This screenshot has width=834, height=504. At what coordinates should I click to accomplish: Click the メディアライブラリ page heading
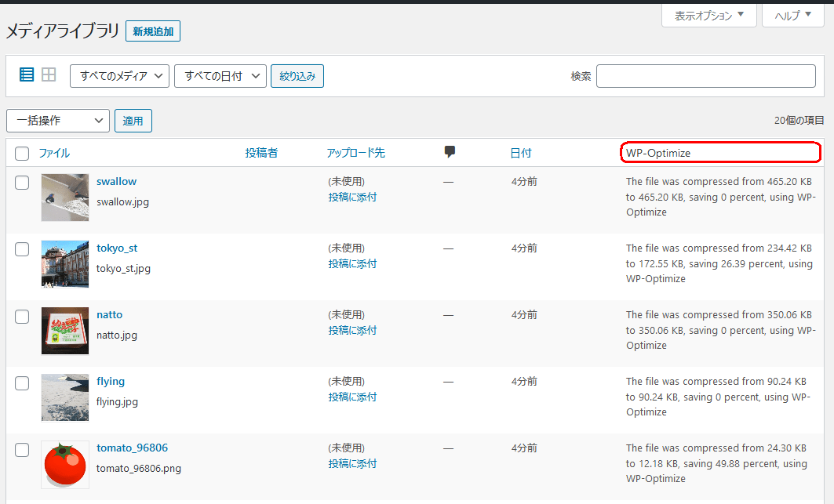(x=63, y=31)
